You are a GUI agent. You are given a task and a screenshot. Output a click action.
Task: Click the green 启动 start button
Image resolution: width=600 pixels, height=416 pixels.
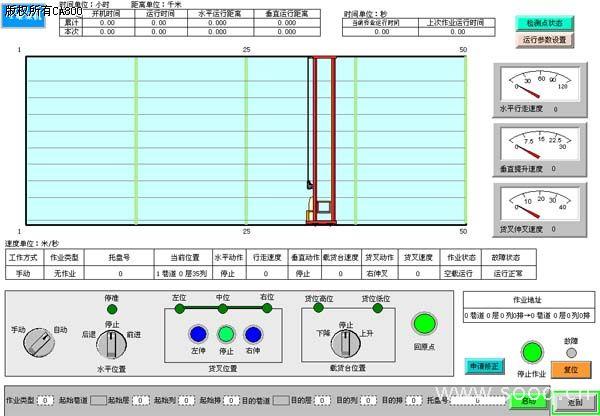(x=527, y=400)
